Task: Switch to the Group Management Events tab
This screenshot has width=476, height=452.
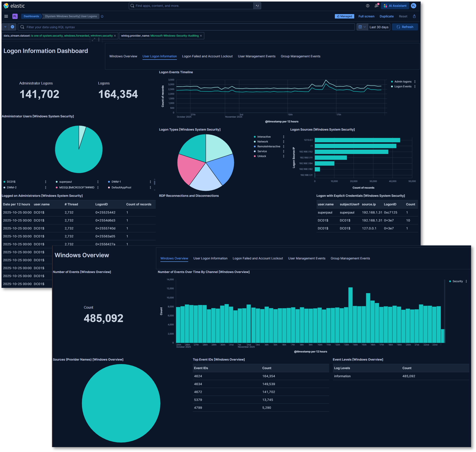Action: tap(300, 56)
